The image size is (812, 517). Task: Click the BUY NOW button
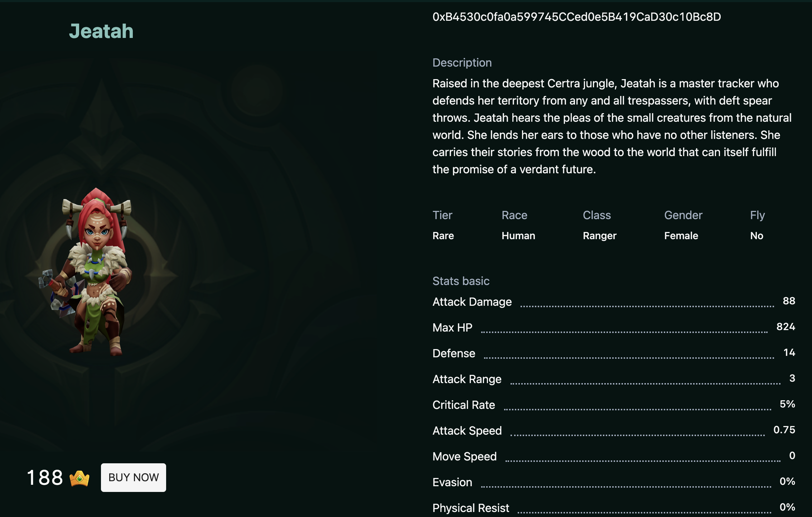coord(133,478)
